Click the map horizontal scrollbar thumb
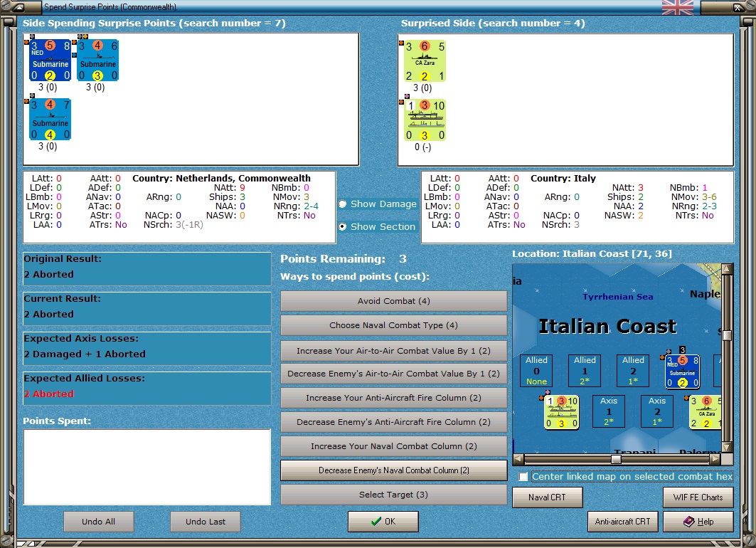The width and height of the screenshot is (756, 548). pos(616,459)
